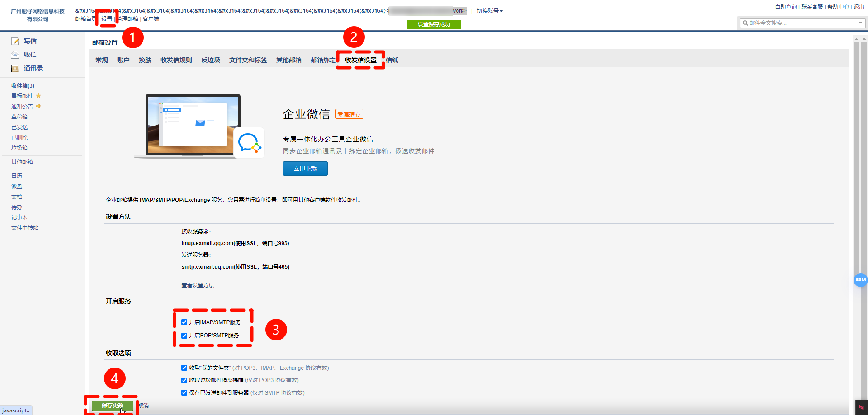868x415 pixels.
Task: Click the magnifier icon in the search box
Action: click(745, 23)
